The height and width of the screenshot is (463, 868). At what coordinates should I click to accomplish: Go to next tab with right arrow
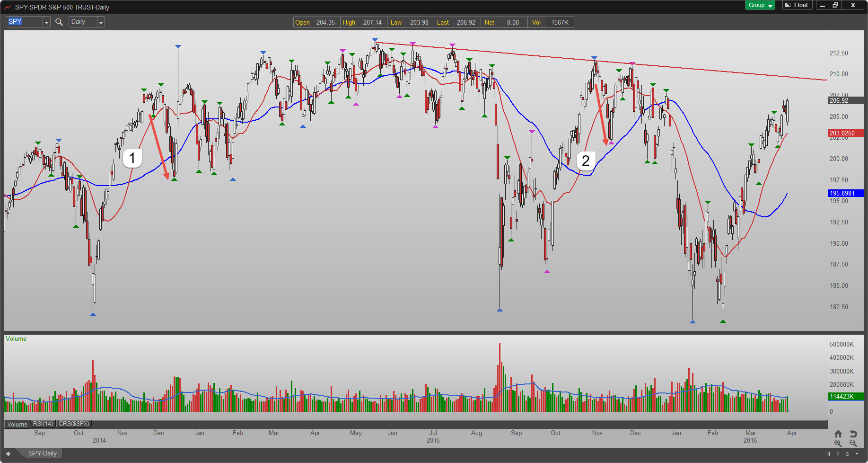pyautogui.click(x=838, y=454)
